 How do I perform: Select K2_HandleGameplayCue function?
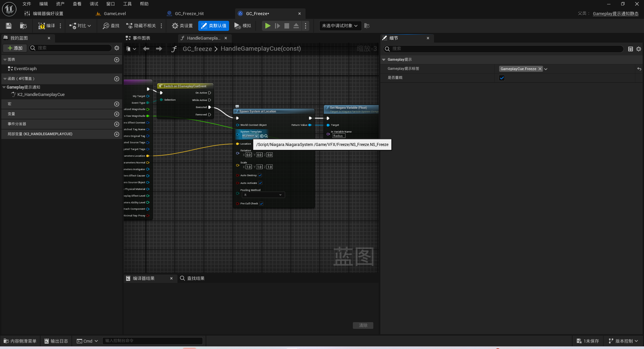(x=41, y=95)
